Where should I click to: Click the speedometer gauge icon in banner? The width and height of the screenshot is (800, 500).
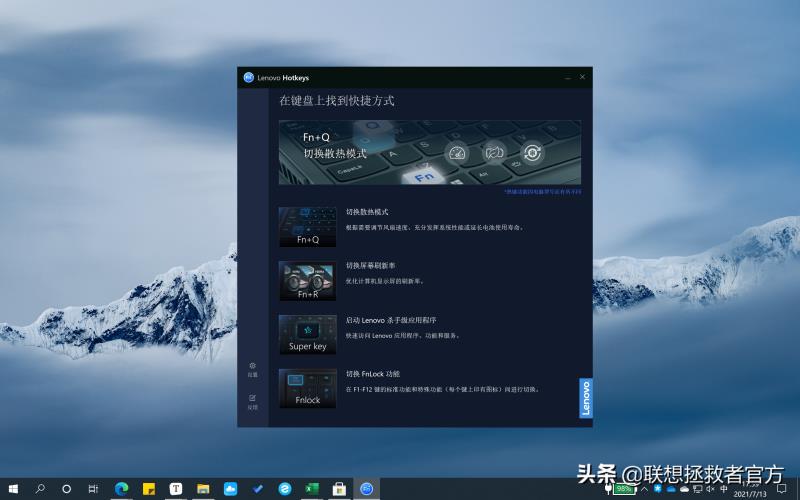(457, 153)
